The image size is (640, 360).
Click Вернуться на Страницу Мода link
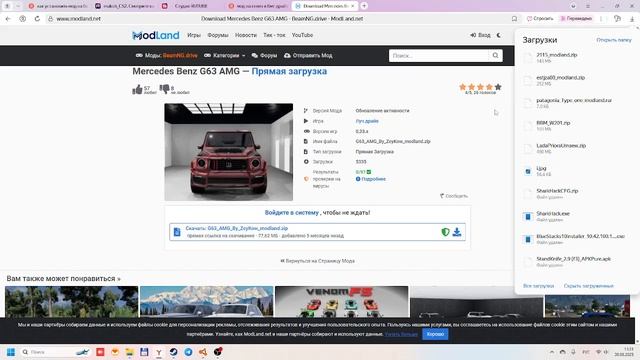[x=318, y=261]
